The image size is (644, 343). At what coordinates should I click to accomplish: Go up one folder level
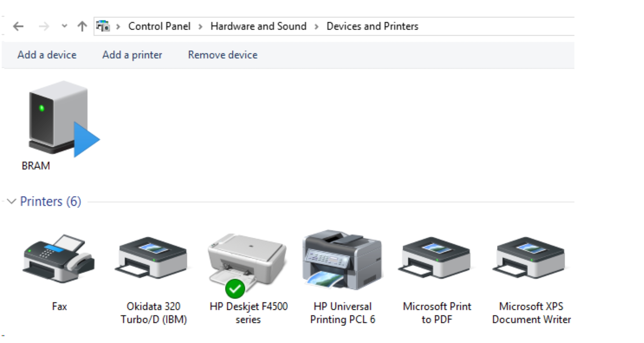coord(82,26)
